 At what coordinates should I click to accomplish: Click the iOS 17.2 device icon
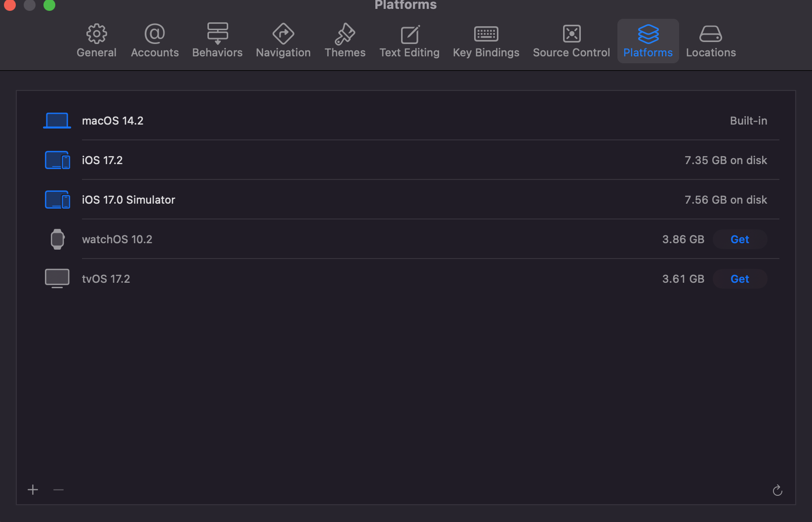57,160
